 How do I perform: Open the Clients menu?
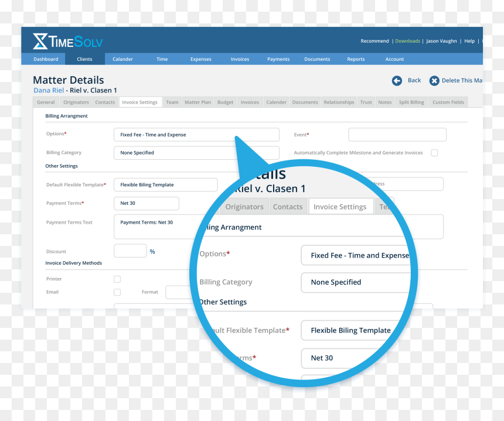click(x=84, y=59)
